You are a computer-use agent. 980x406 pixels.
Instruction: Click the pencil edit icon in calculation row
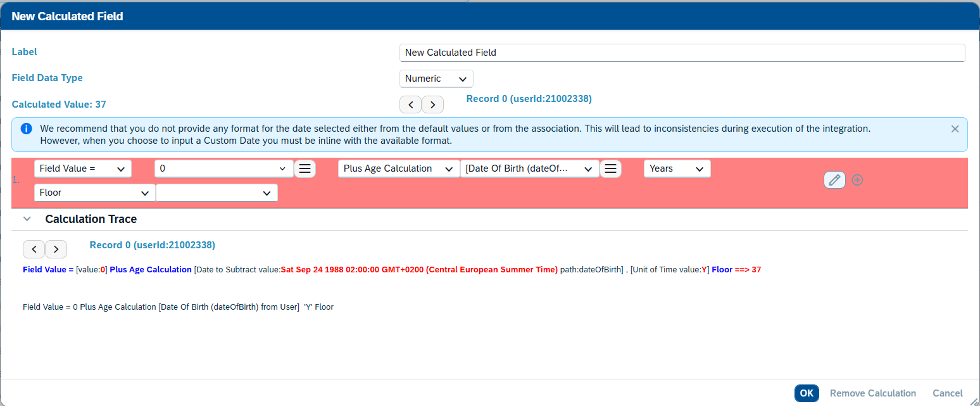pos(834,180)
